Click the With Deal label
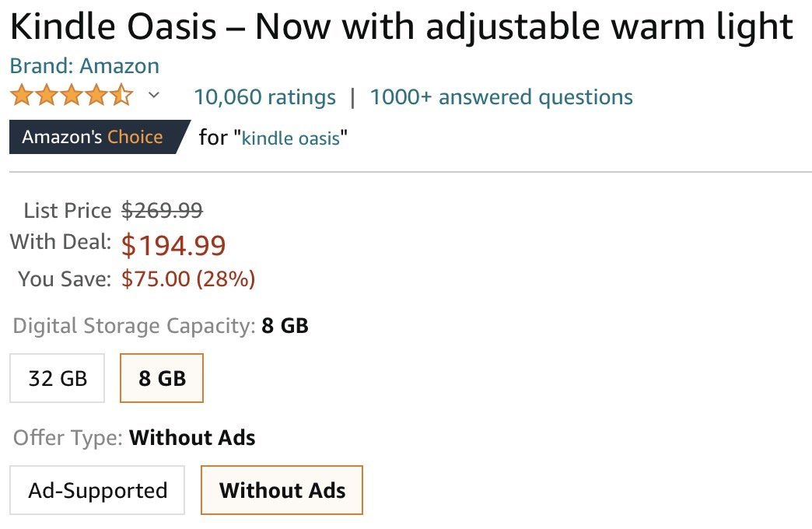812x529 pixels. [61, 242]
